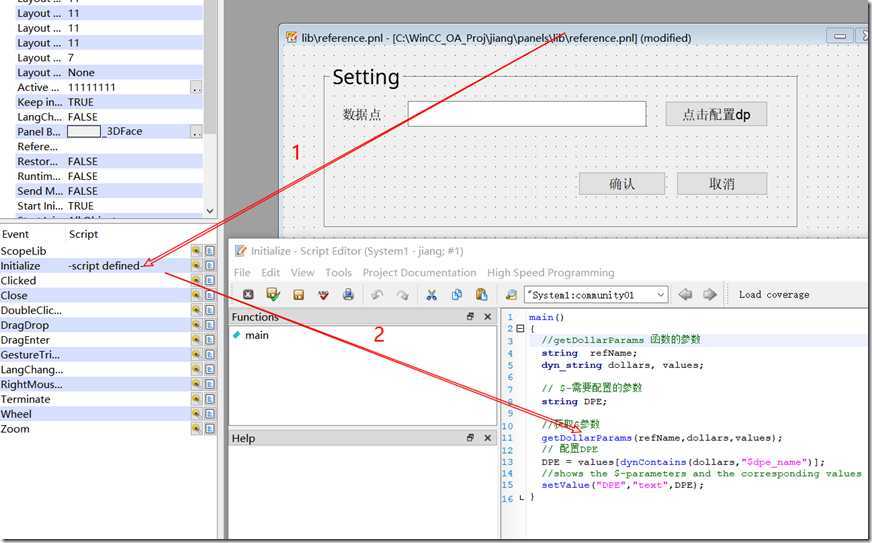Image resolution: width=872 pixels, height=543 pixels.
Task: Click the 点击配置dp button in panel
Action: [716, 114]
